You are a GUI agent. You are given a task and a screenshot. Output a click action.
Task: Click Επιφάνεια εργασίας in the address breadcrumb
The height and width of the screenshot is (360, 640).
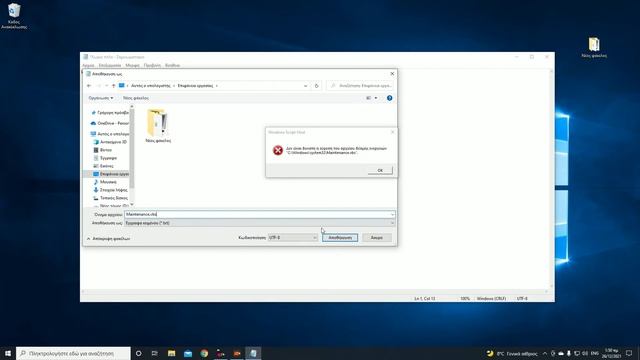195,86
